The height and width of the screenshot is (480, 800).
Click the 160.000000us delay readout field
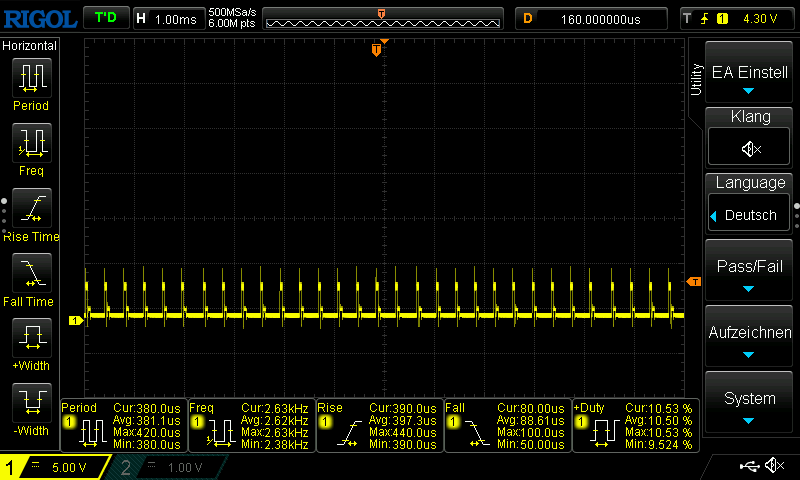(591, 19)
